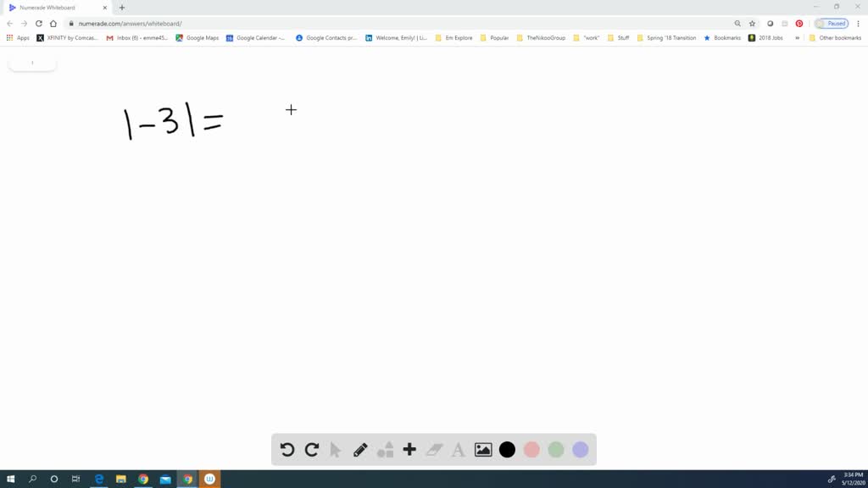The height and width of the screenshot is (488, 868).
Task: Choose the purple ink color
Action: 580,450
